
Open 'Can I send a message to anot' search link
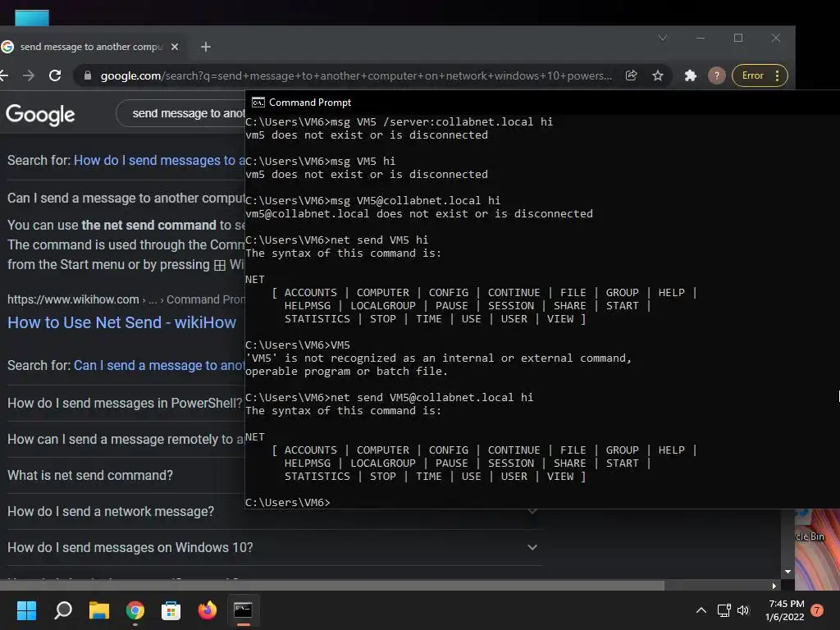(159, 365)
